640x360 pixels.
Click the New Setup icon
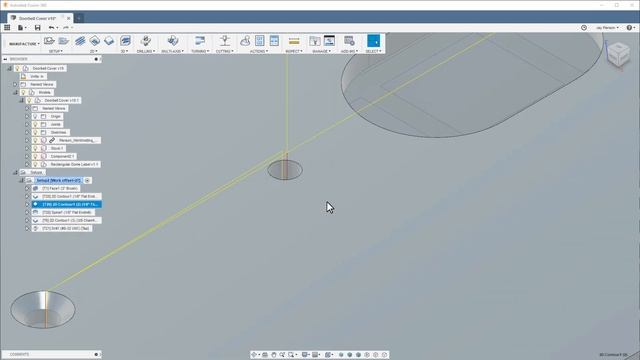49,40
